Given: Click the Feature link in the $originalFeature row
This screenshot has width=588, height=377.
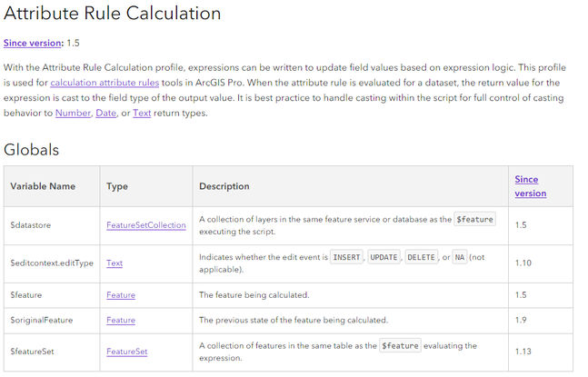Looking at the screenshot, I should click(120, 320).
